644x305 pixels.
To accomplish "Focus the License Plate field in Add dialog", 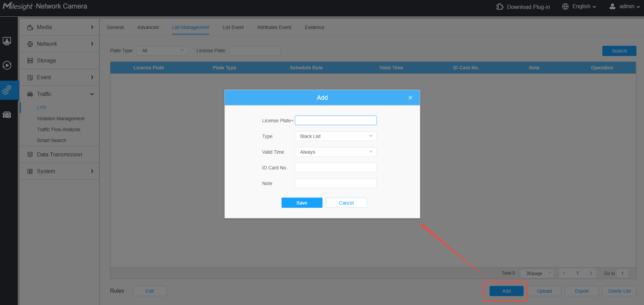I will tap(336, 121).
